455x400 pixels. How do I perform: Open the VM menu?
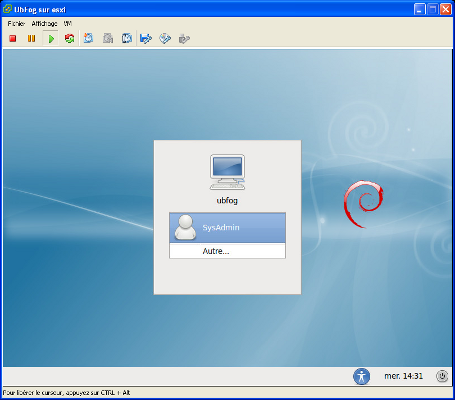click(68, 24)
